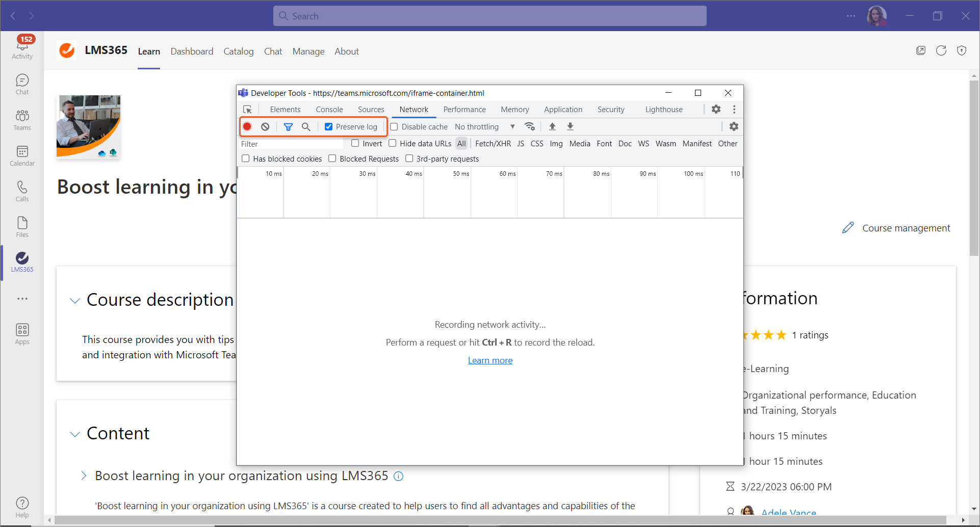The image size is (980, 527).
Task: Collapse the Course description section
Action: pyautogui.click(x=75, y=301)
